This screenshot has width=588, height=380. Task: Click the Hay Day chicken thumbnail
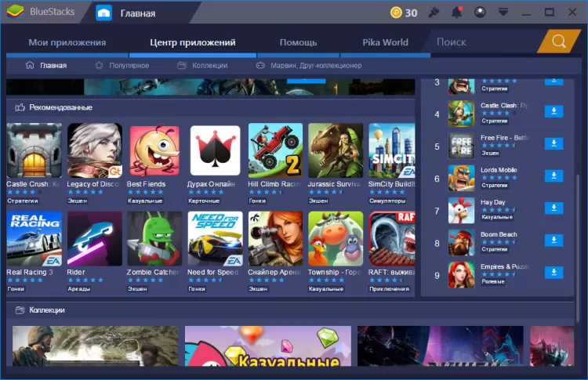click(461, 211)
